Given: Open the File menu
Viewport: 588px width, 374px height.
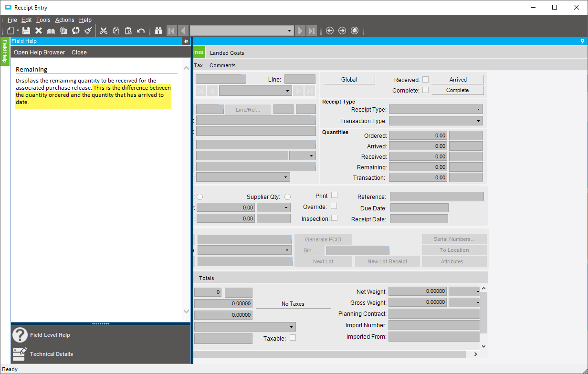Looking at the screenshot, I should tap(12, 20).
